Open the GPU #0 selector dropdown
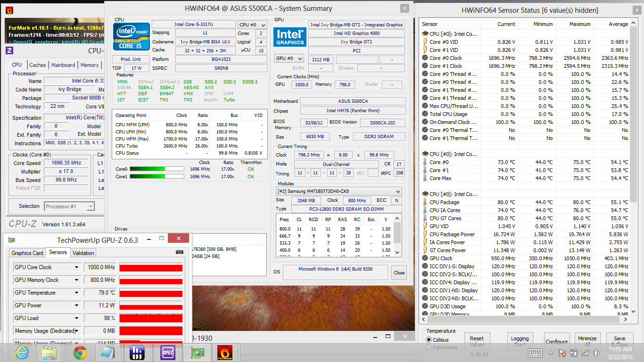Screen dimensions: 644x362 289,58
